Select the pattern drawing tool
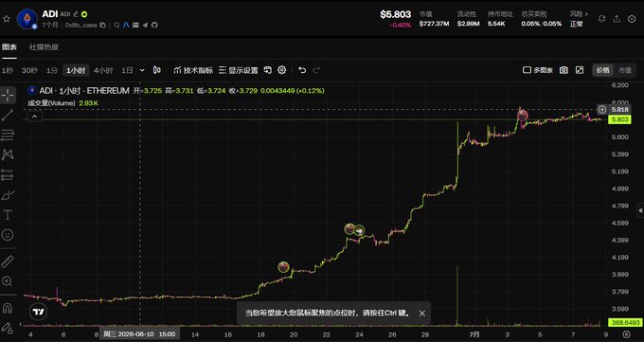Viewport: 644px width, 342px height. (x=8, y=155)
